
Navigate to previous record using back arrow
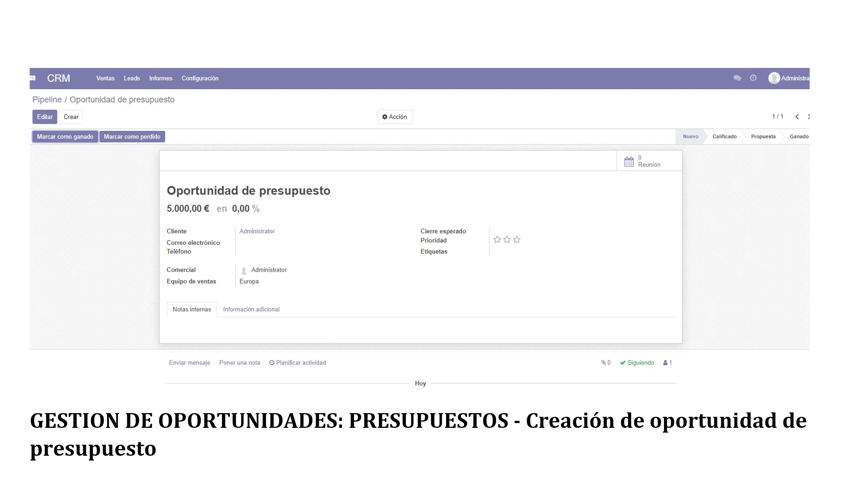pyautogui.click(x=798, y=116)
